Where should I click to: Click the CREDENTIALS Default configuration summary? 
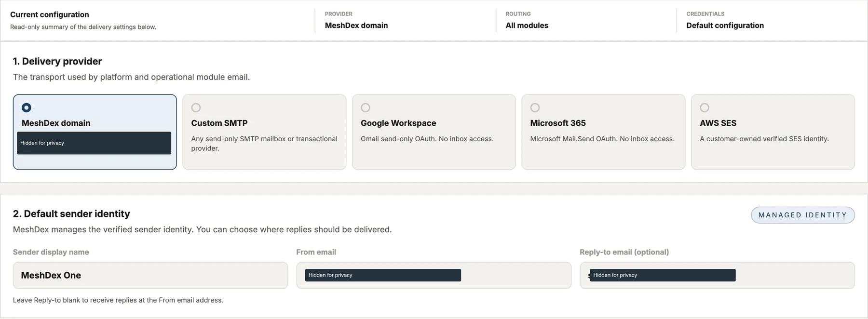pyautogui.click(x=725, y=25)
